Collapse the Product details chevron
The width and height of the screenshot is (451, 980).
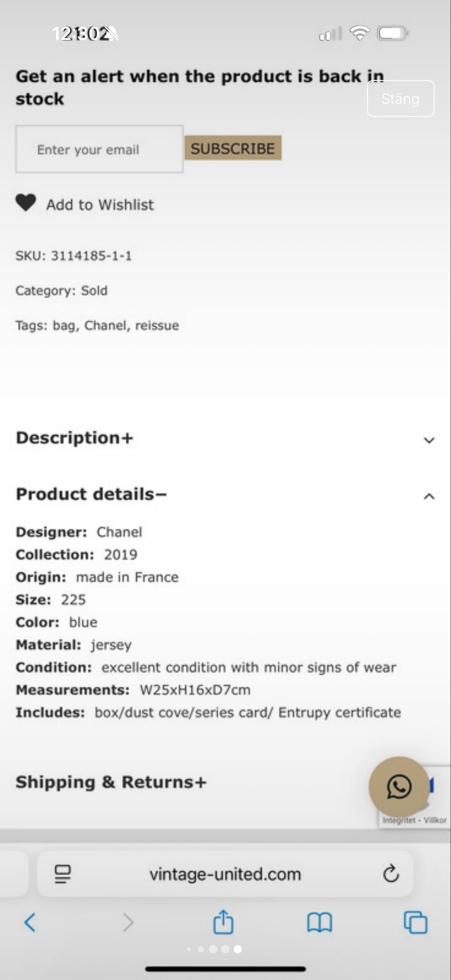pos(429,496)
